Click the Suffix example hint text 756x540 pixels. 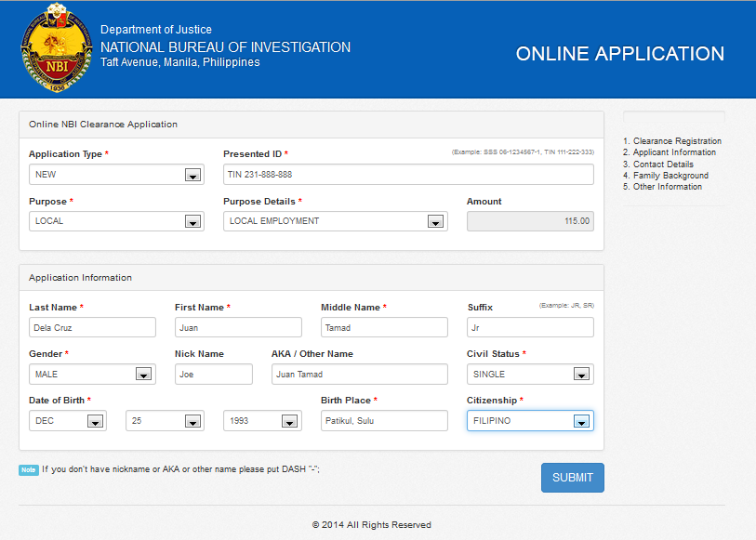coord(566,306)
